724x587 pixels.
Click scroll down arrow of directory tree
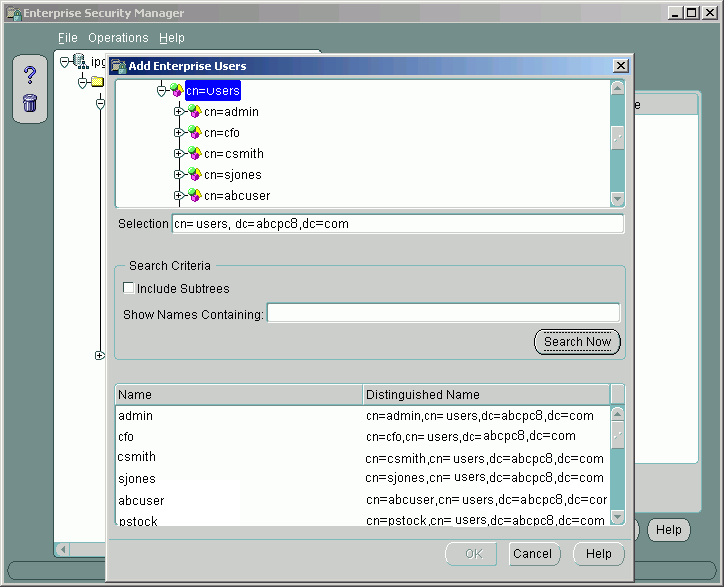[x=617, y=199]
